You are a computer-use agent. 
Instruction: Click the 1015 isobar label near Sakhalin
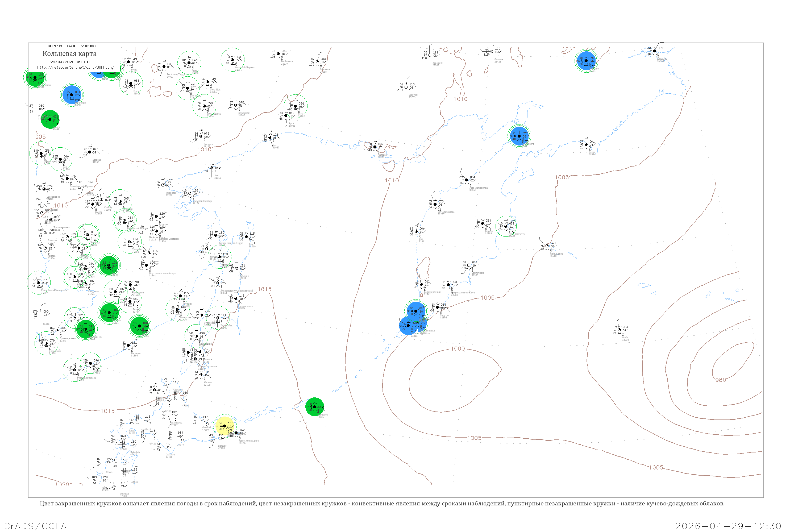[265, 289]
